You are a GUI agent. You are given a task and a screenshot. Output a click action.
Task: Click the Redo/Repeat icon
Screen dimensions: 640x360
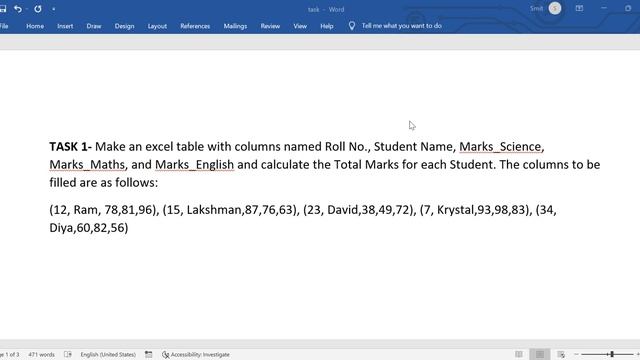tap(38, 9)
